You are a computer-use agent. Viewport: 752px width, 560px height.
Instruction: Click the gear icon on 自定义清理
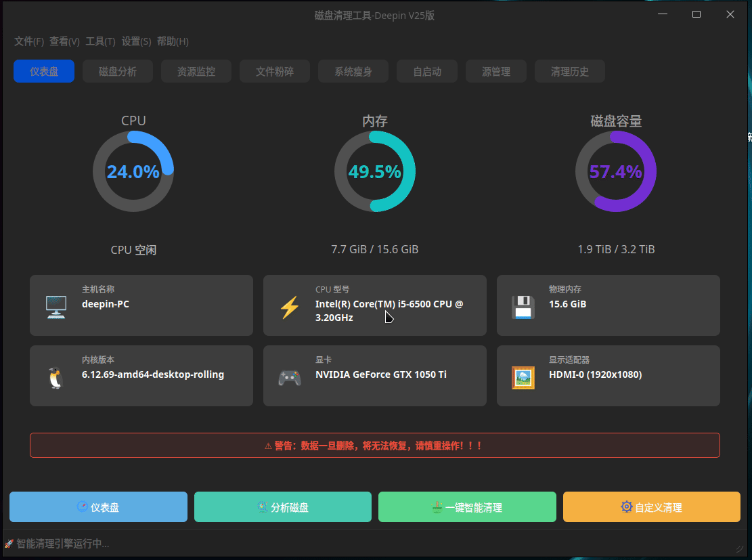coord(626,507)
